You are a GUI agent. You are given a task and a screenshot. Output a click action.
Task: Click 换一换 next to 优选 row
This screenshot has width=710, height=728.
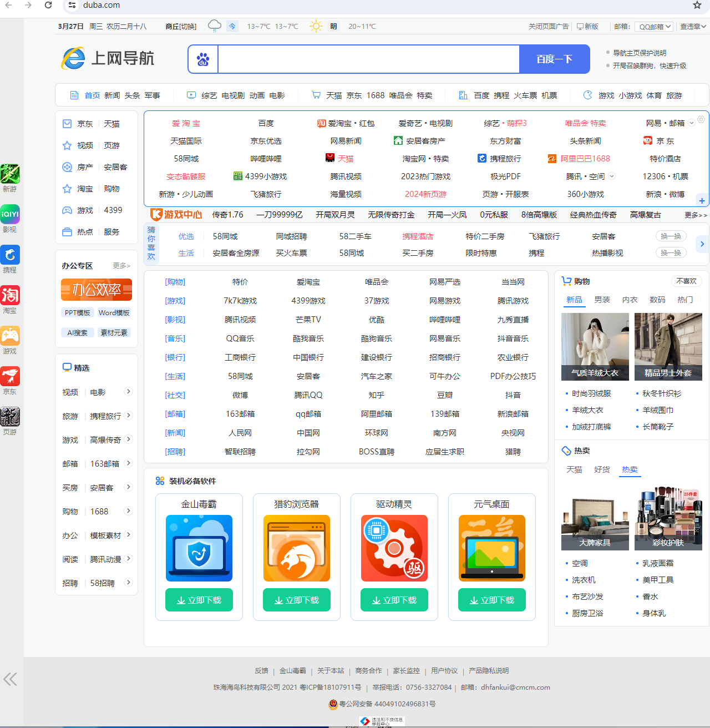tap(671, 236)
